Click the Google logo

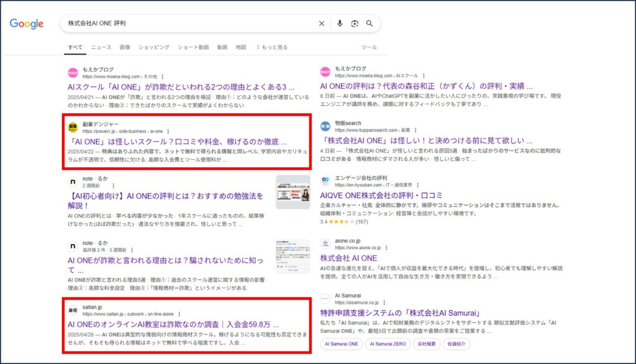pos(26,24)
